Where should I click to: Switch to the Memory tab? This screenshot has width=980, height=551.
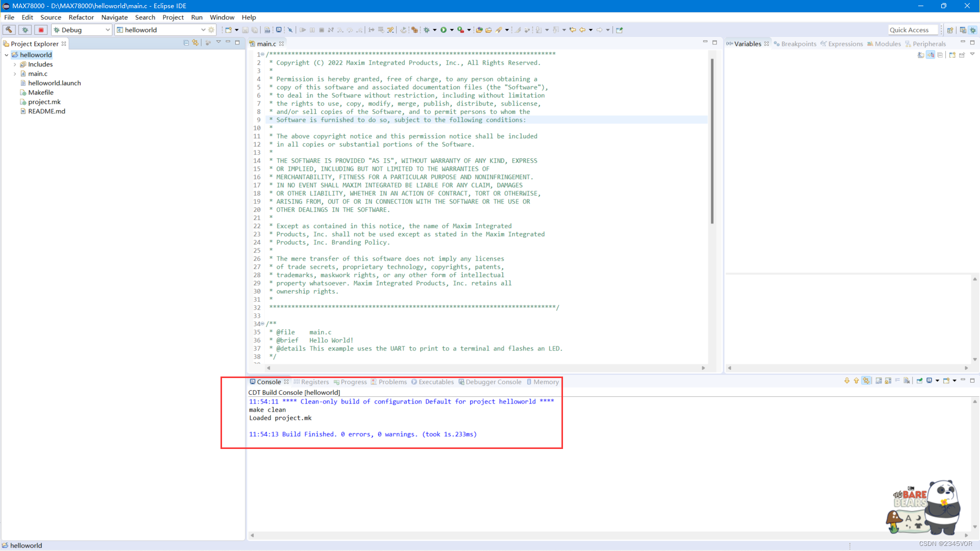pos(543,382)
